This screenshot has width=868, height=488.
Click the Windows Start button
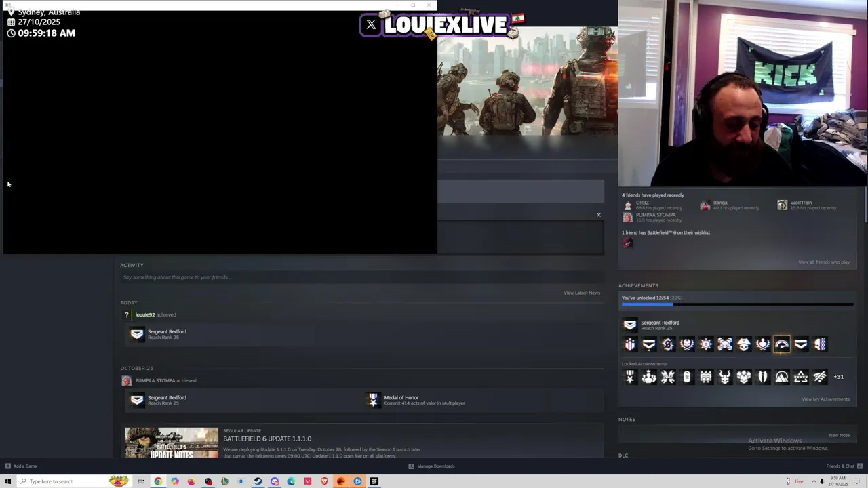tap(8, 481)
